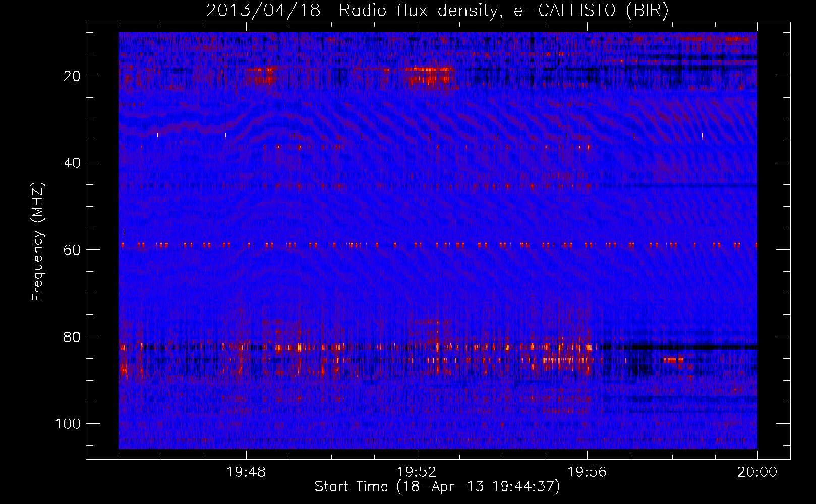Click the 80 MHz frequency tick label
This screenshot has height=504, width=816.
[x=73, y=337]
